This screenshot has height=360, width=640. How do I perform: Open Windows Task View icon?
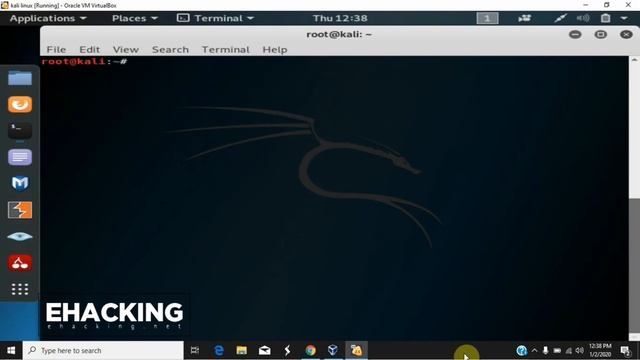pos(195,351)
